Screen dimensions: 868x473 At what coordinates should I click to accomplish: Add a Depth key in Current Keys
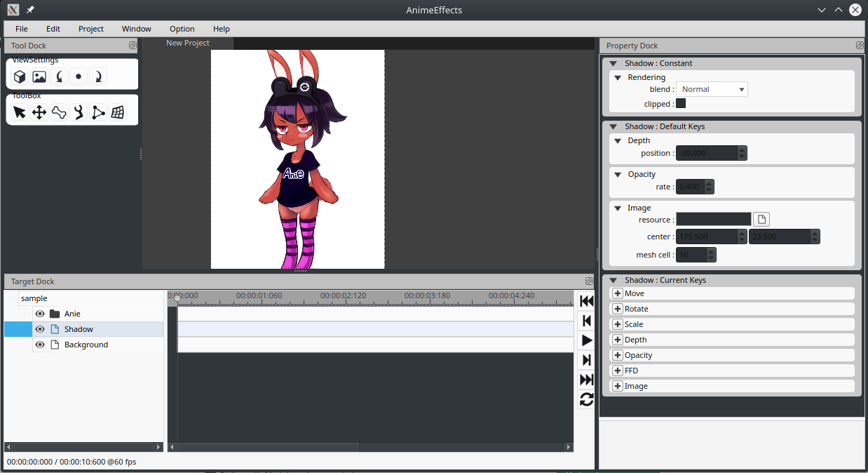pos(618,340)
